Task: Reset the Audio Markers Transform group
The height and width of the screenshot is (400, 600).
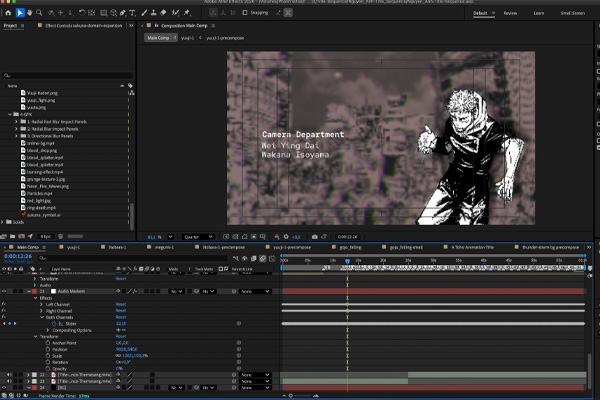Action: (121, 336)
